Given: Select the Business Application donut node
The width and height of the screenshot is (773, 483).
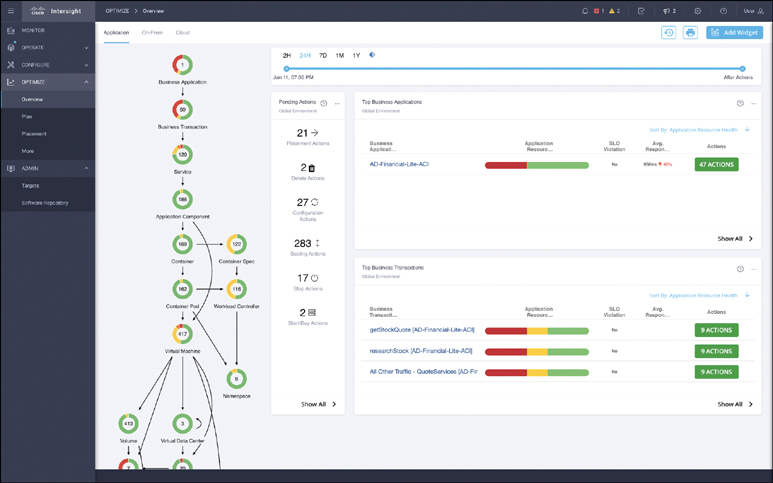Looking at the screenshot, I should [182, 65].
